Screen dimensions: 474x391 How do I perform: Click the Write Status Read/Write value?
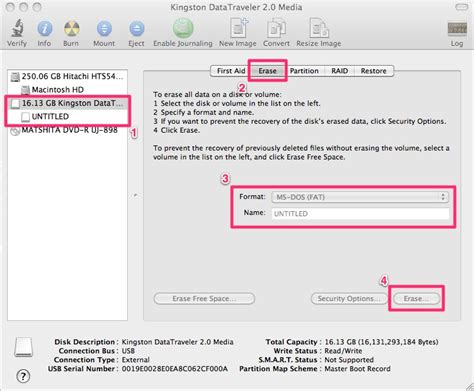click(343, 351)
